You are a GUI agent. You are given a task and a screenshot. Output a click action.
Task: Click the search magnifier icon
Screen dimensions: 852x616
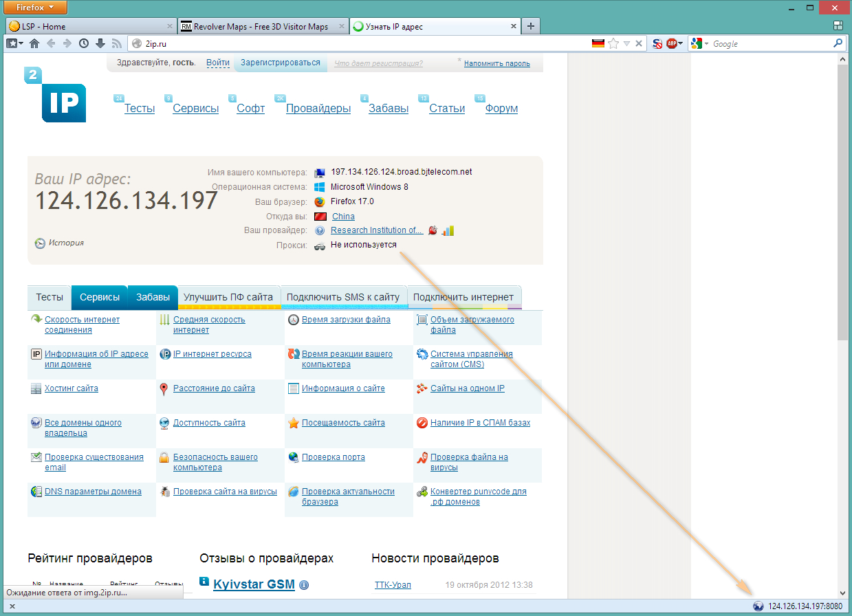[x=838, y=43]
